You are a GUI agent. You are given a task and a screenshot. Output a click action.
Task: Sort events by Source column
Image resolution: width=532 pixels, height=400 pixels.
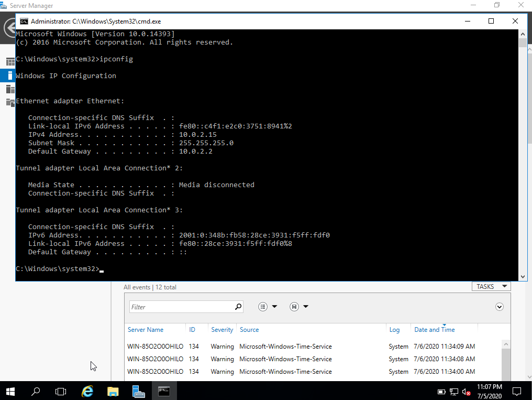point(249,330)
